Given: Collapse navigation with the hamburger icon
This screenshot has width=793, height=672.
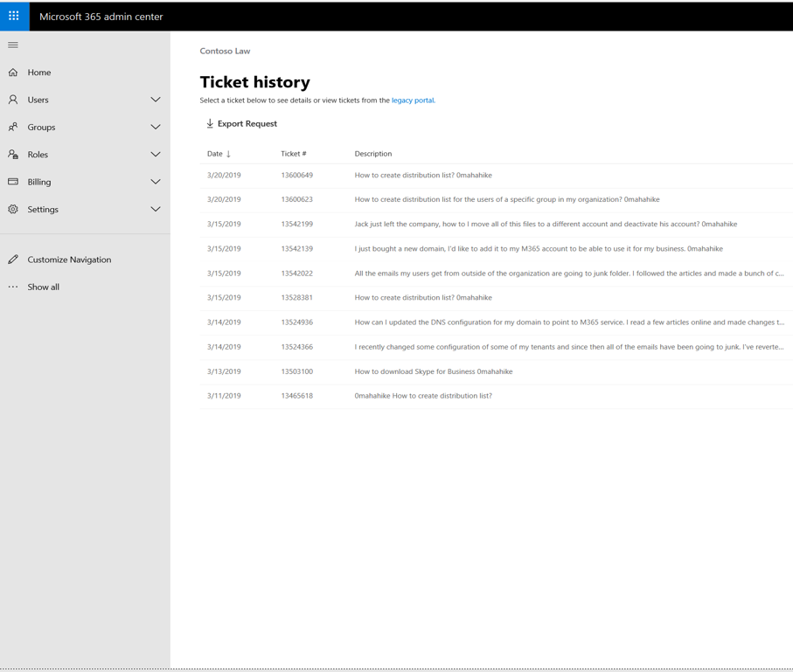Looking at the screenshot, I should point(13,45).
